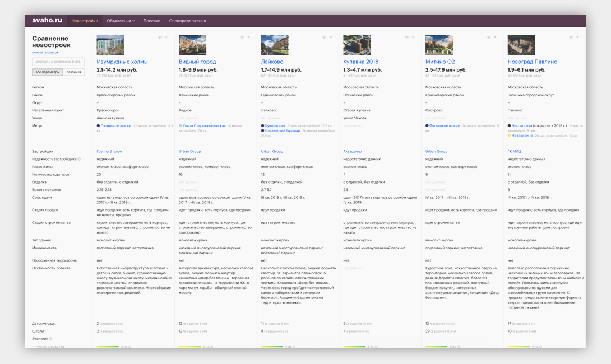Open the Видный город title link
This screenshot has height=364, width=611.
click(197, 62)
